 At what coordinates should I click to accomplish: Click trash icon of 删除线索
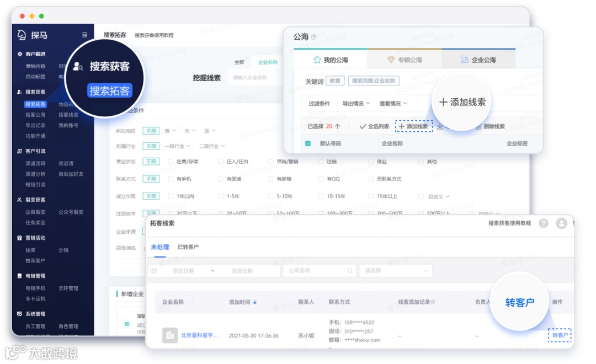[x=479, y=126]
